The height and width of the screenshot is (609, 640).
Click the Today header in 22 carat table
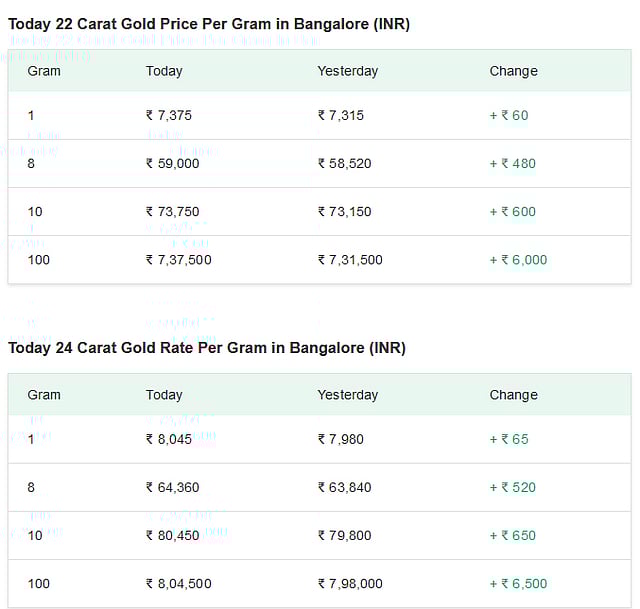tap(164, 71)
